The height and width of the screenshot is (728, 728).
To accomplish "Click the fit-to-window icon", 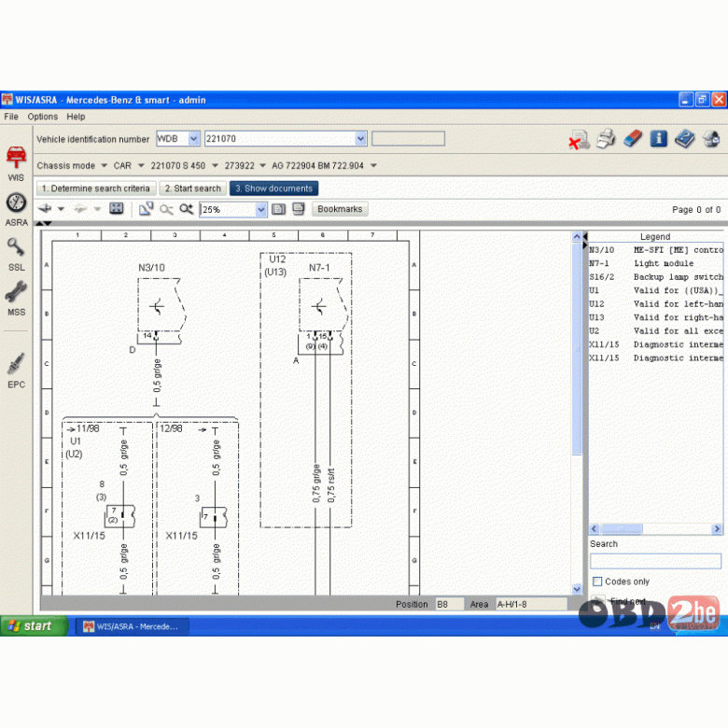I will point(116,208).
